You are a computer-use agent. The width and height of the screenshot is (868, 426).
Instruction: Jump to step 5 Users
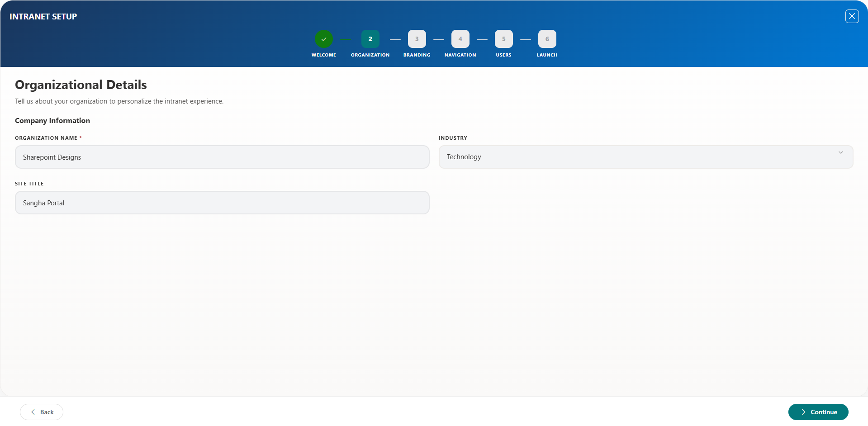[x=503, y=39]
